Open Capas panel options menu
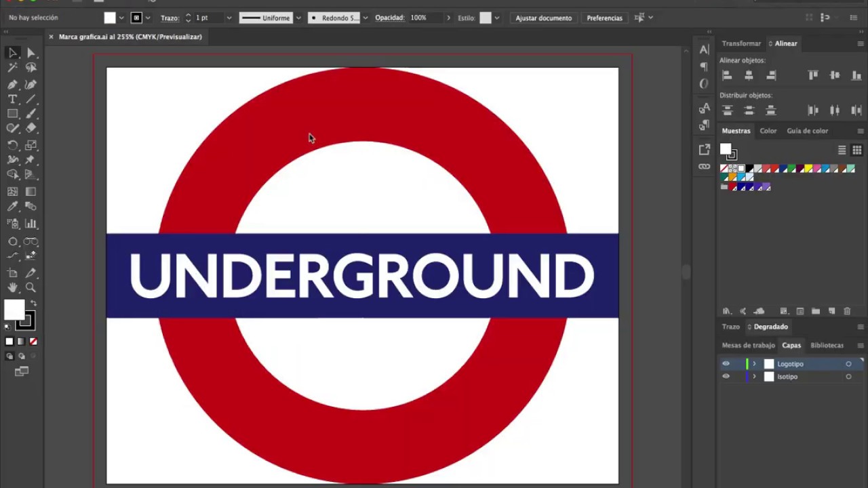 click(x=861, y=345)
